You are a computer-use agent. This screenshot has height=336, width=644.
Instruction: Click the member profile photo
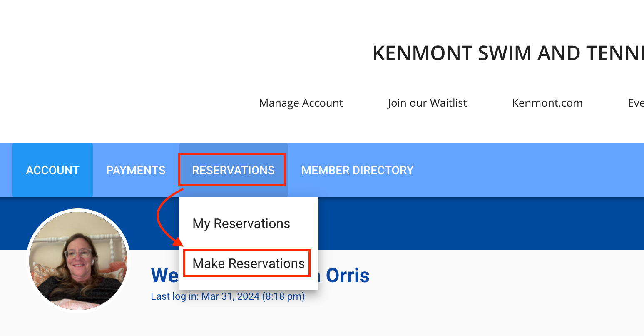78,259
